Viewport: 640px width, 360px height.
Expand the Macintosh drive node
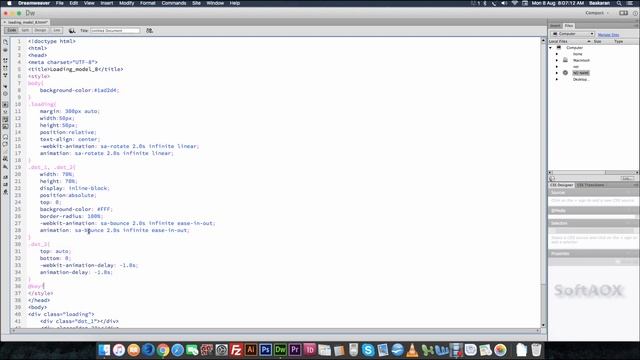click(557, 60)
